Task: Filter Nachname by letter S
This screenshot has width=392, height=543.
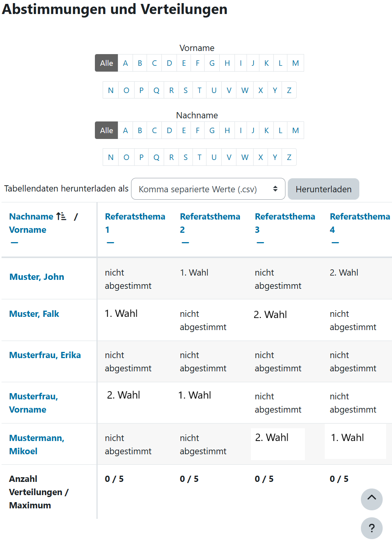Action: 185,157
